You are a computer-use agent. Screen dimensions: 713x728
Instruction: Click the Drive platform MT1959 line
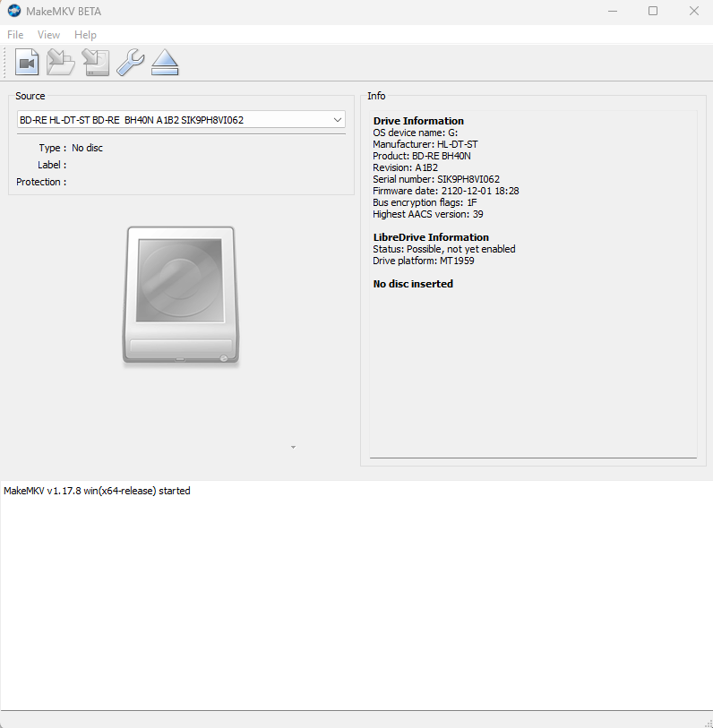click(423, 261)
